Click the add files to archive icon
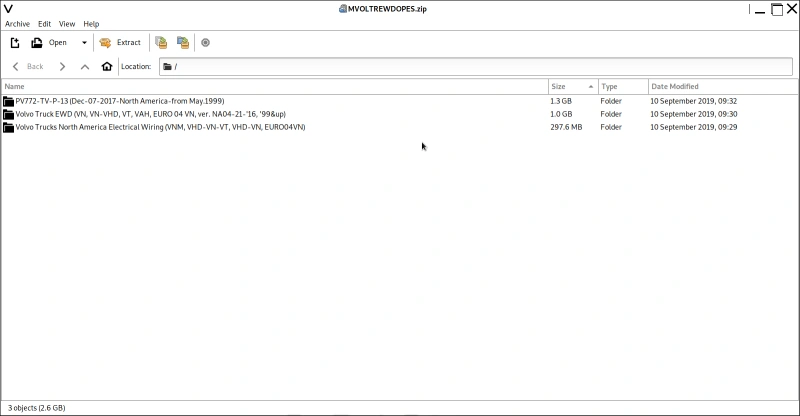The height and width of the screenshot is (416, 800). 161,43
